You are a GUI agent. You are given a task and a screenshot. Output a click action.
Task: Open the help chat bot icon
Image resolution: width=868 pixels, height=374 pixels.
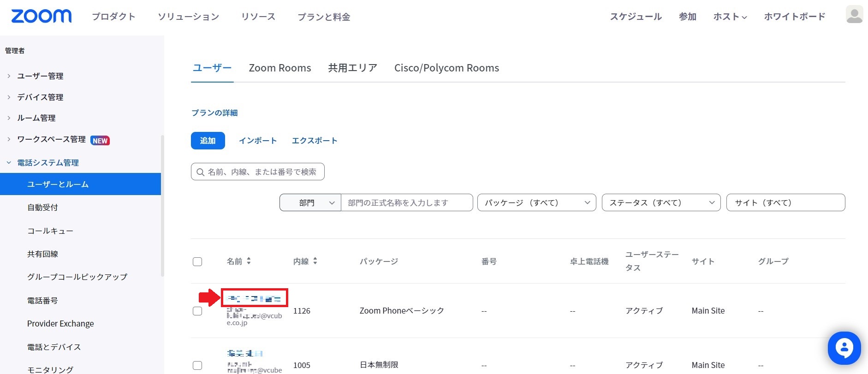844,348
